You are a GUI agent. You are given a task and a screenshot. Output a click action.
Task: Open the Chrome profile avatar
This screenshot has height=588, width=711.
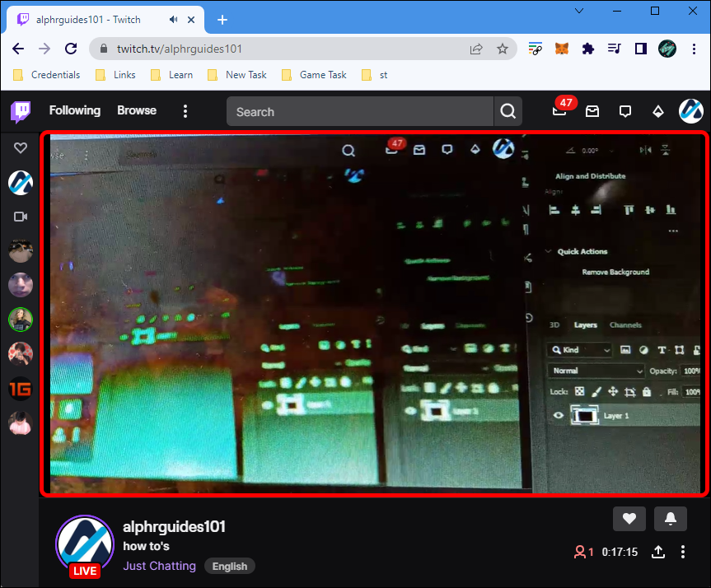pos(667,49)
